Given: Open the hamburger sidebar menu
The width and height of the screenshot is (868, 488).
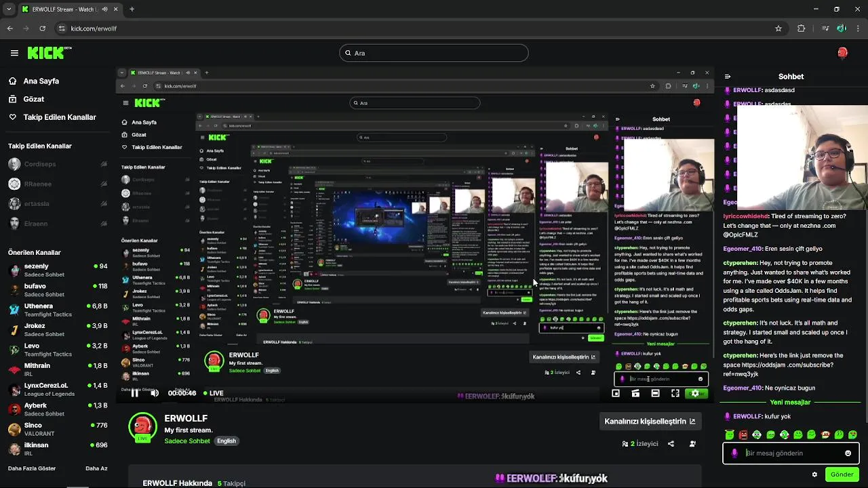Looking at the screenshot, I should [14, 53].
